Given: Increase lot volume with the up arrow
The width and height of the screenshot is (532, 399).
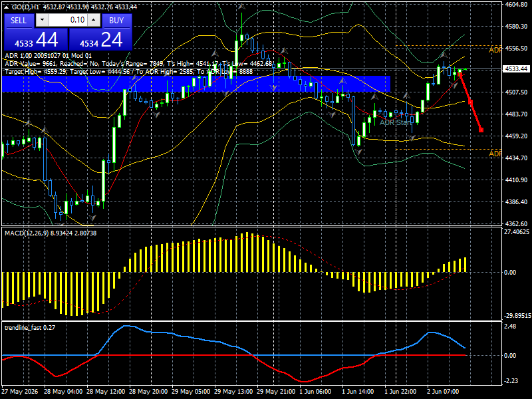Looking at the screenshot, I should point(94,20).
